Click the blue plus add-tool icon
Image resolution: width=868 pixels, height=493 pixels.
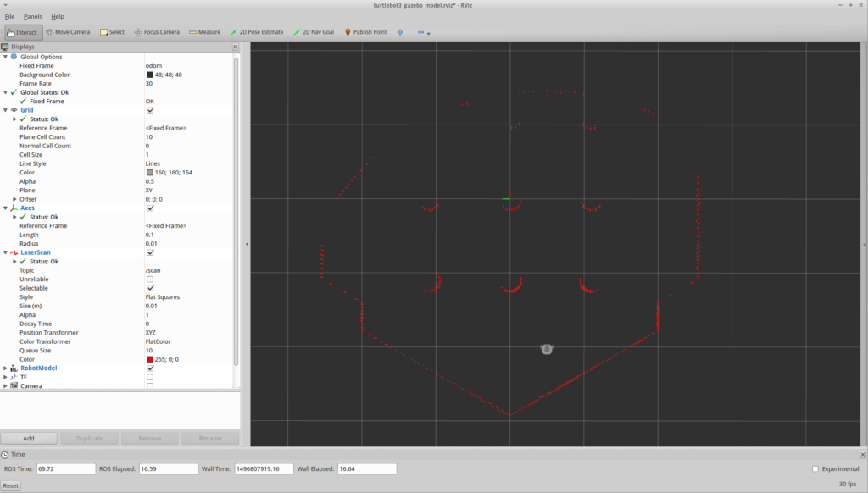[x=400, y=32]
